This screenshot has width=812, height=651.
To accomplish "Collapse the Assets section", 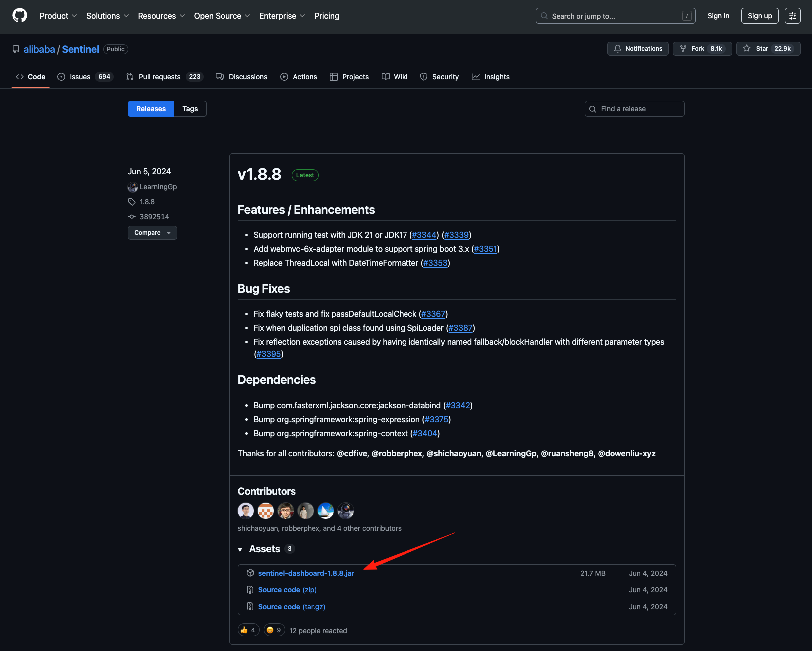I will pos(266,549).
